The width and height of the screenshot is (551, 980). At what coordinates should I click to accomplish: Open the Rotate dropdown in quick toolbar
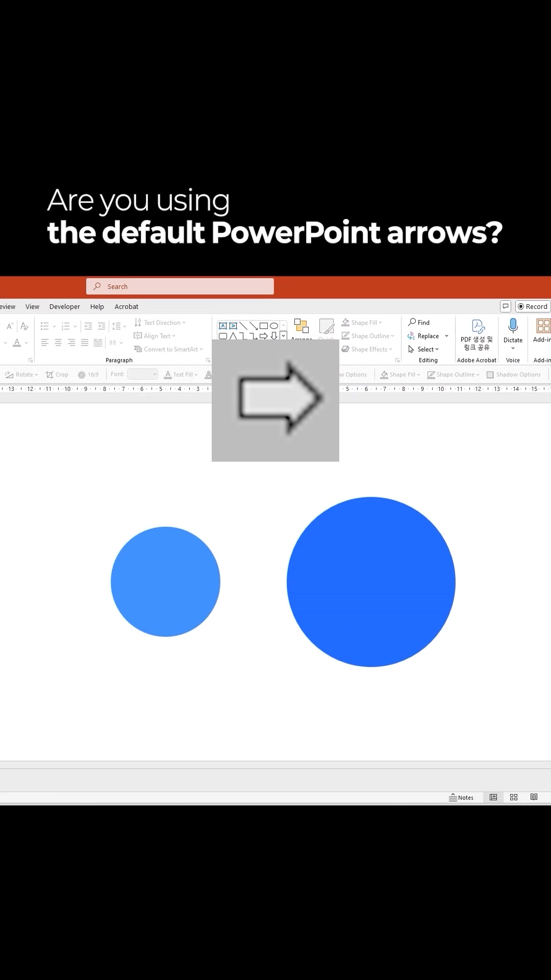tap(21, 375)
